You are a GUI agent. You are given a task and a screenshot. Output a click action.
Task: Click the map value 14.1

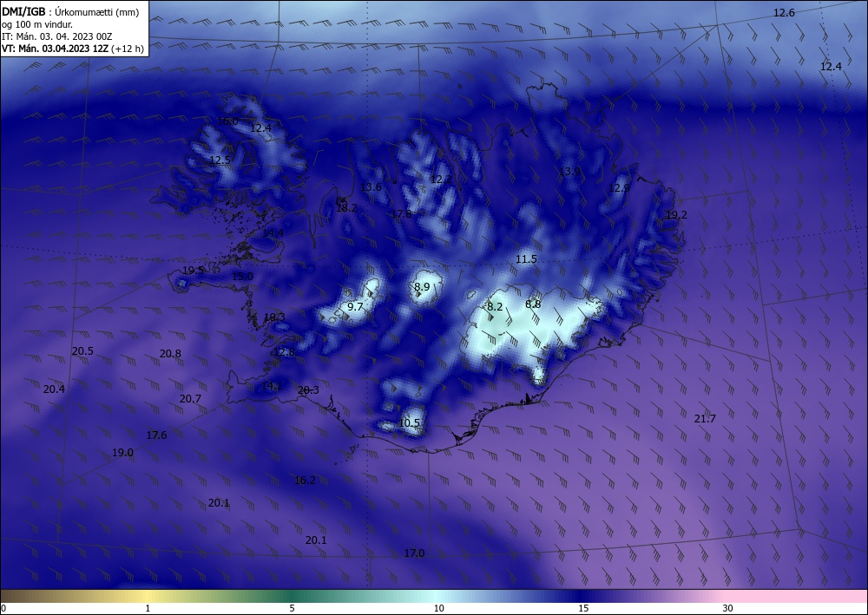tap(272, 385)
